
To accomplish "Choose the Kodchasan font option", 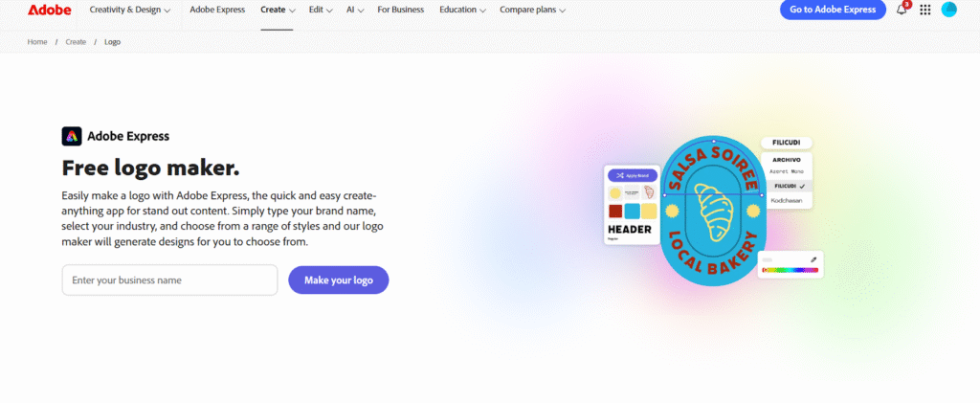I will point(786,200).
